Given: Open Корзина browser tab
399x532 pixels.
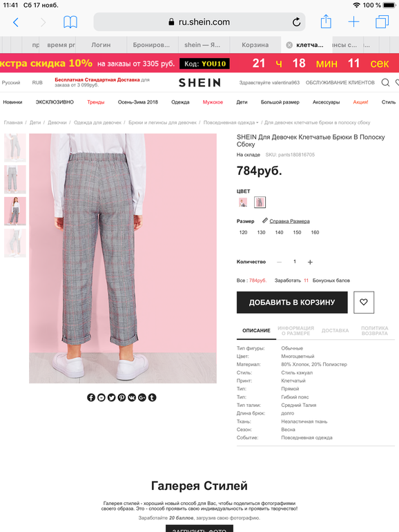Looking at the screenshot, I should pyautogui.click(x=255, y=45).
